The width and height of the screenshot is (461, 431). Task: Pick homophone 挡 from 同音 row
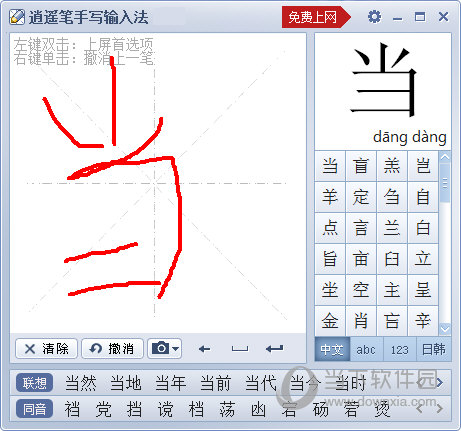134,409
